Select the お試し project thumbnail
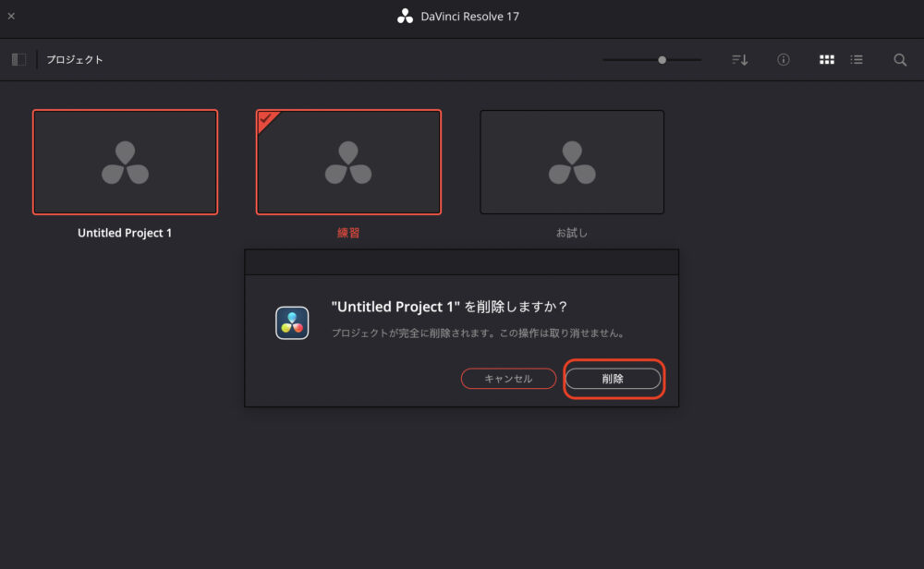 click(x=572, y=162)
